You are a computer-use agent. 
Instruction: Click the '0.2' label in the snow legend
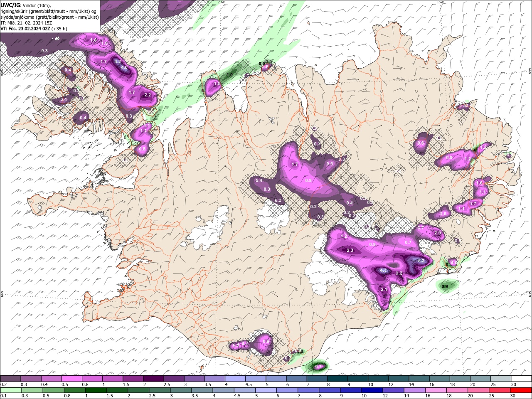pos(3,384)
